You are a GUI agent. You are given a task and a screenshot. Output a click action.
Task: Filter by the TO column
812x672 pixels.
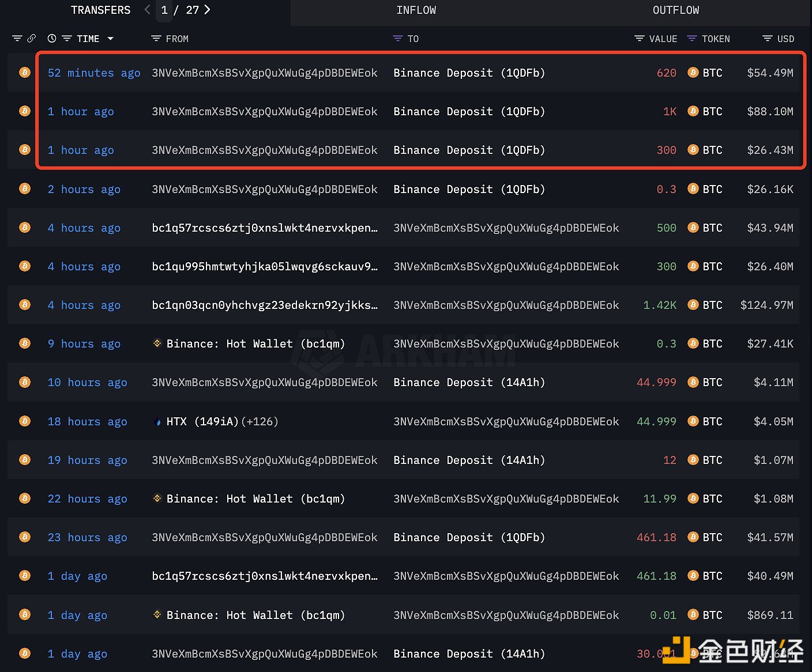click(x=397, y=39)
